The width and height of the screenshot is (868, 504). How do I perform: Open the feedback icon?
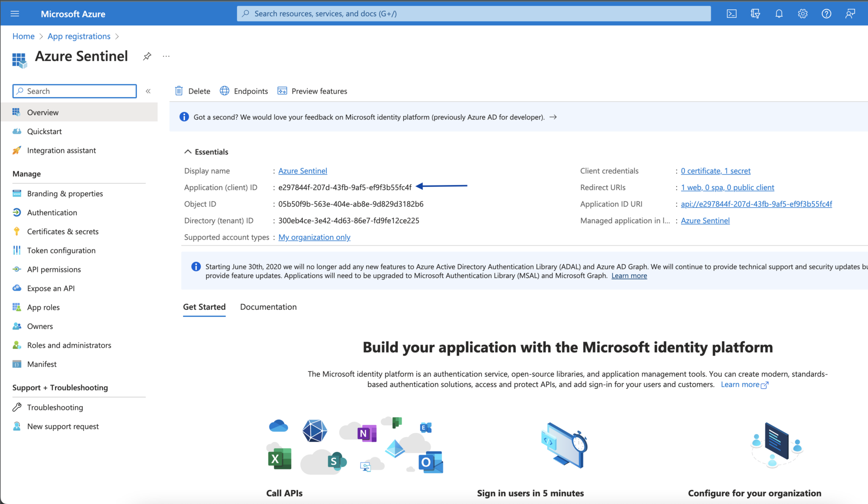coord(850,13)
